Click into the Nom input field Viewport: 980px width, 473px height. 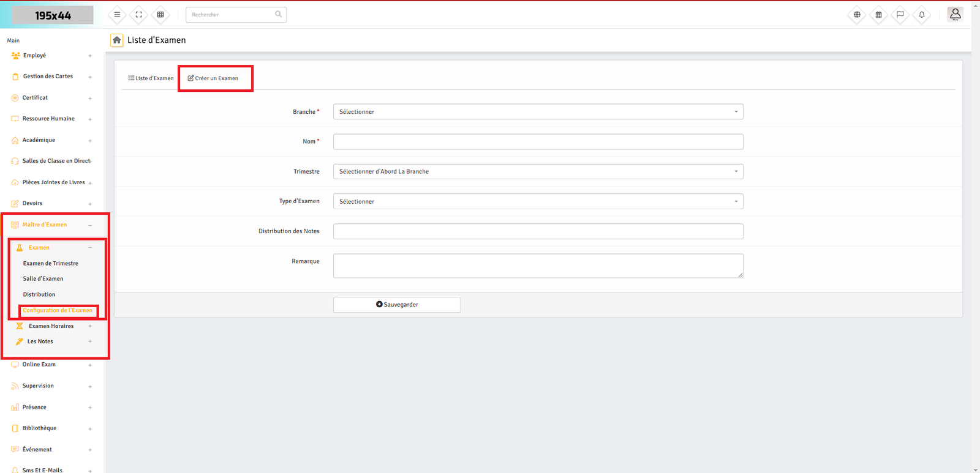(538, 142)
